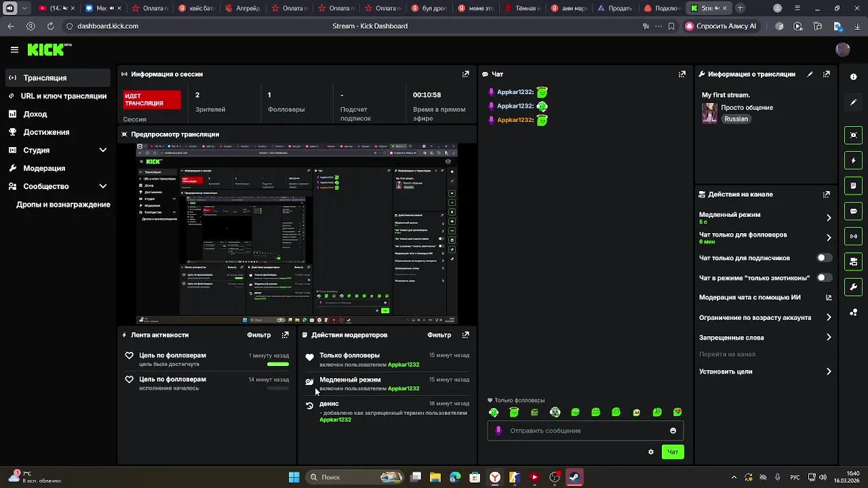The image size is (868, 488).
Task: Pop out the Moderator actions panel
Action: (465, 335)
